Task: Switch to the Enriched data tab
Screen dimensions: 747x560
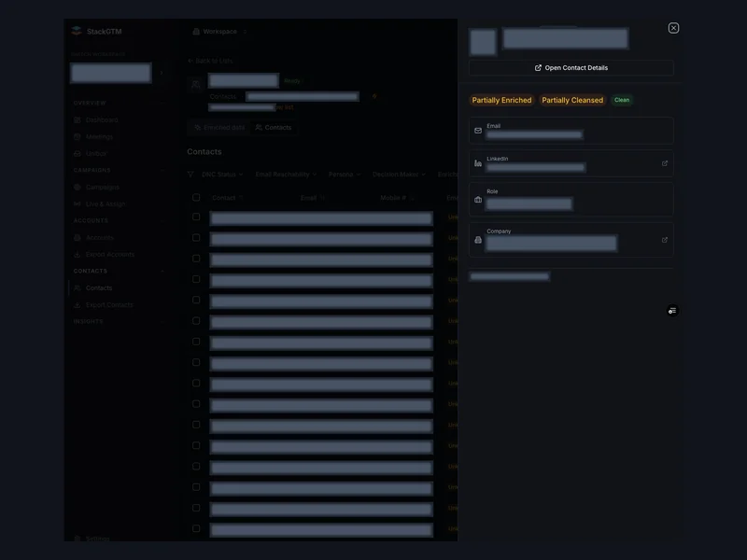Action: coord(219,128)
